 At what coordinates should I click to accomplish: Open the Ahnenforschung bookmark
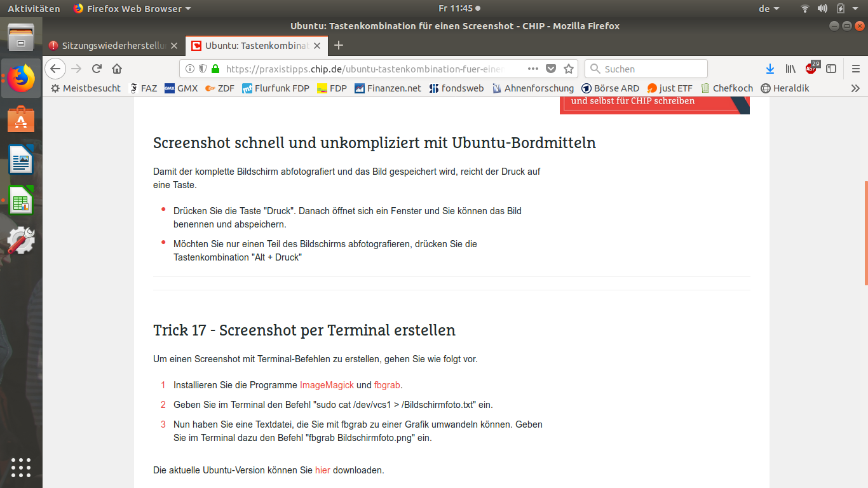click(x=532, y=88)
